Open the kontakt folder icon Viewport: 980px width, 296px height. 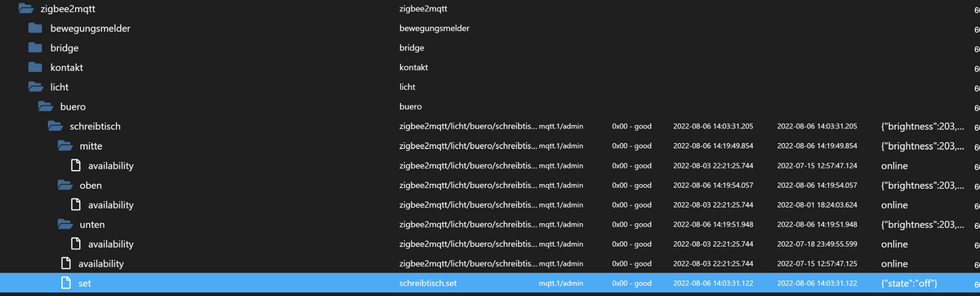pos(35,68)
